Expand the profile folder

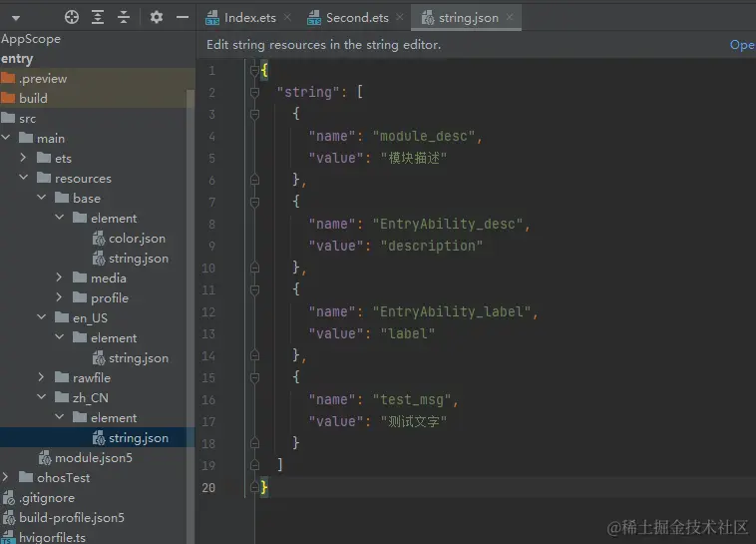click(x=59, y=296)
